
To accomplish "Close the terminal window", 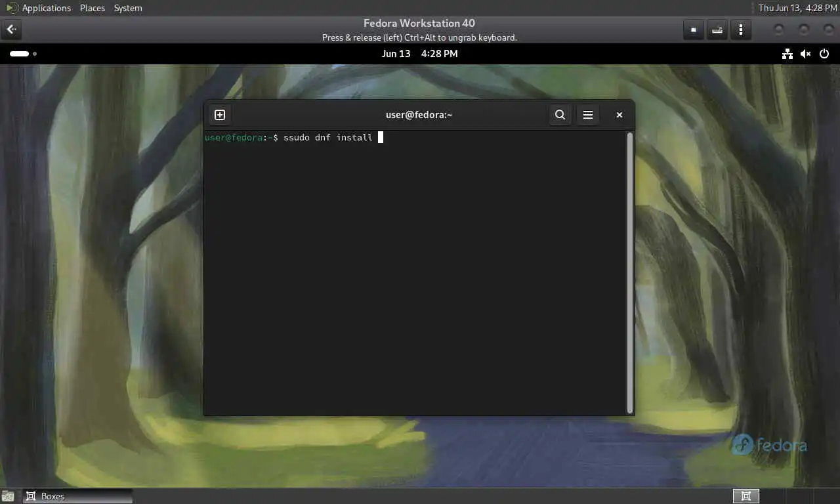I will [x=619, y=115].
